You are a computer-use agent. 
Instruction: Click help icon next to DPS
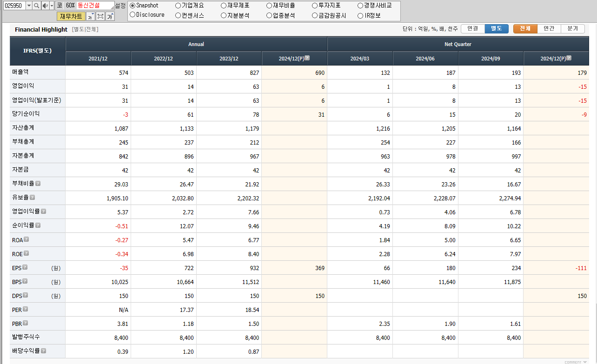point(26,295)
